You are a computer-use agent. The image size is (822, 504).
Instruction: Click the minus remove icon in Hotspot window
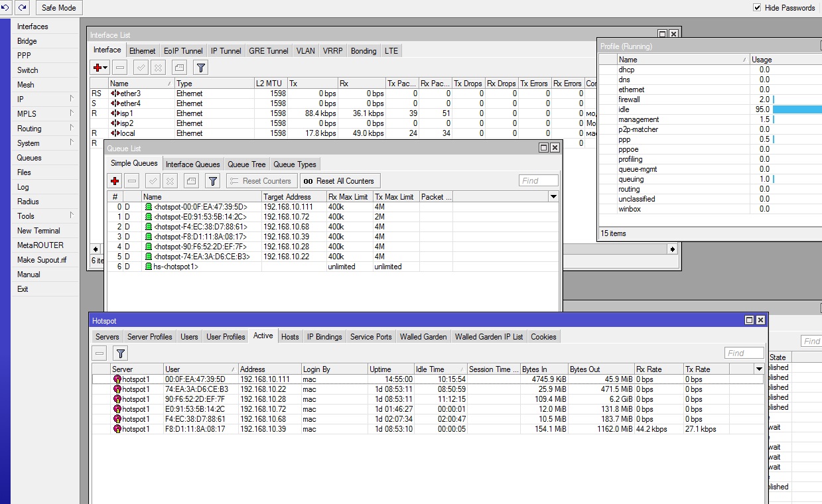[x=100, y=353]
